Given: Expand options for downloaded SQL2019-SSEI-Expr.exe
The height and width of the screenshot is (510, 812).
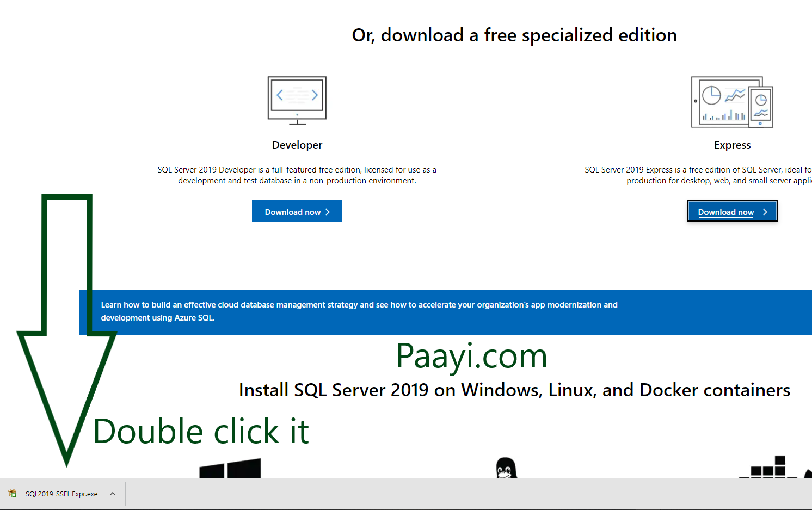Looking at the screenshot, I should click(x=113, y=494).
